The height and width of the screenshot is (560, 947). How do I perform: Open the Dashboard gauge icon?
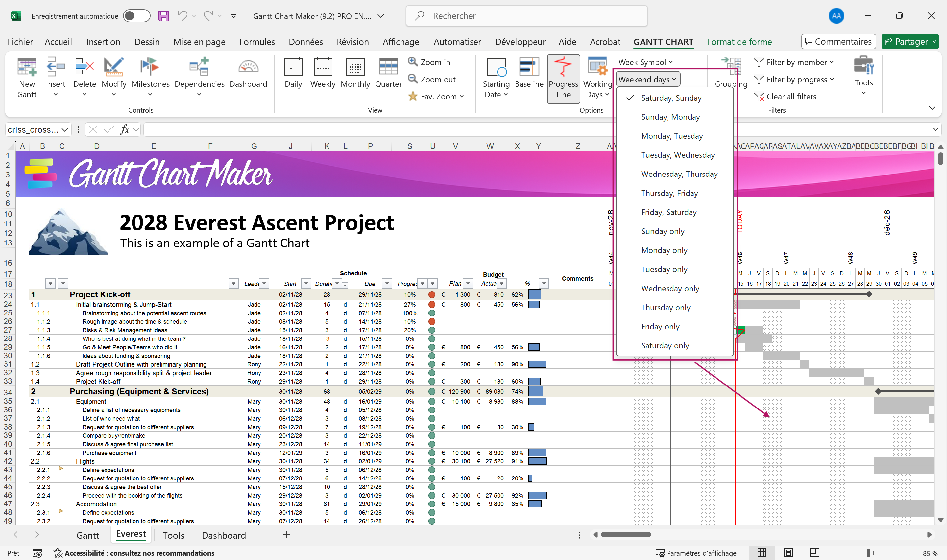pos(248,67)
